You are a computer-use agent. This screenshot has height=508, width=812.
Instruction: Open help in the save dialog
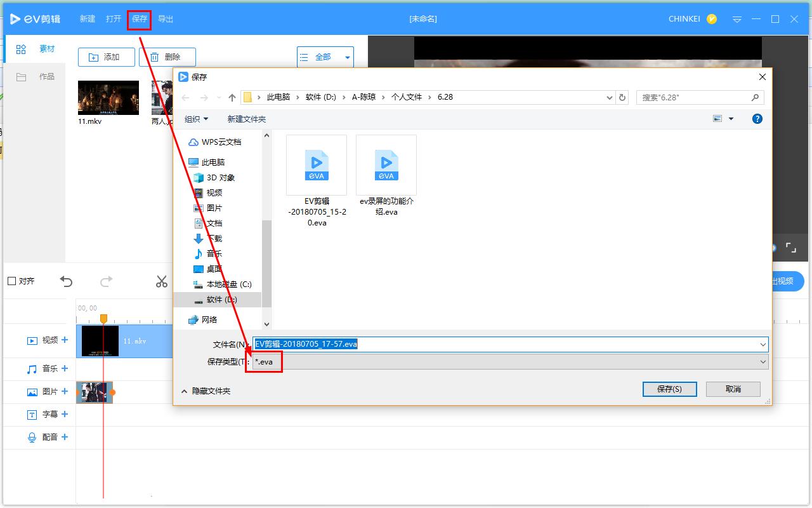[x=757, y=119]
